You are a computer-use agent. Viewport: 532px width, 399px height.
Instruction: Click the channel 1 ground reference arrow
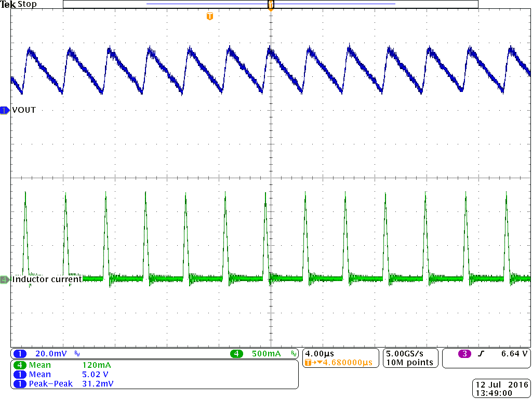4,110
